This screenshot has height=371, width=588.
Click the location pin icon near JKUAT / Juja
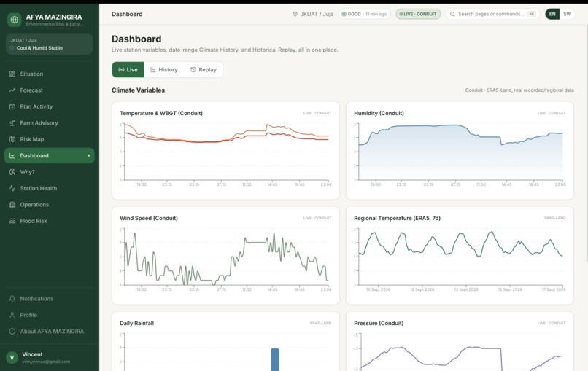click(295, 14)
